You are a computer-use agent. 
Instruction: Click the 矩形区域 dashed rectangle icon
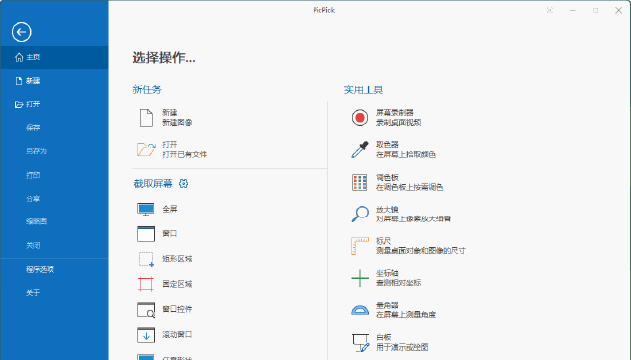146,259
